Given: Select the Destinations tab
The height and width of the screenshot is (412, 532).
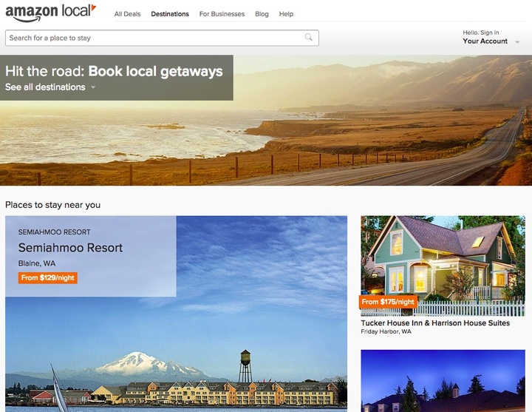Looking at the screenshot, I should [170, 14].
